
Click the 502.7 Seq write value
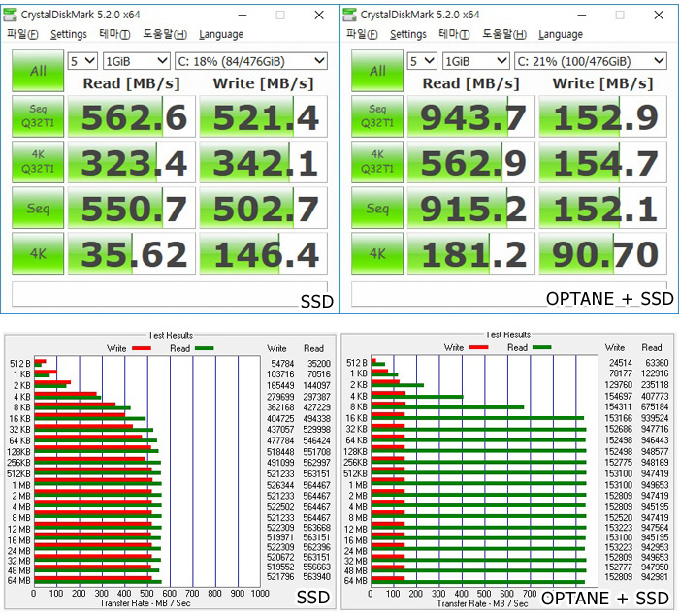click(x=263, y=208)
